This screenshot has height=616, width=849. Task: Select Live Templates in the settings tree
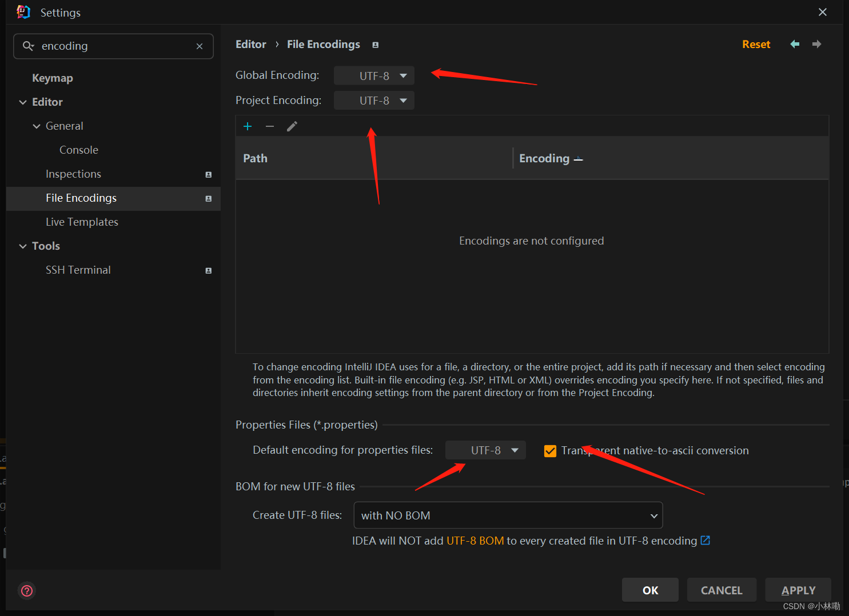[x=82, y=222]
